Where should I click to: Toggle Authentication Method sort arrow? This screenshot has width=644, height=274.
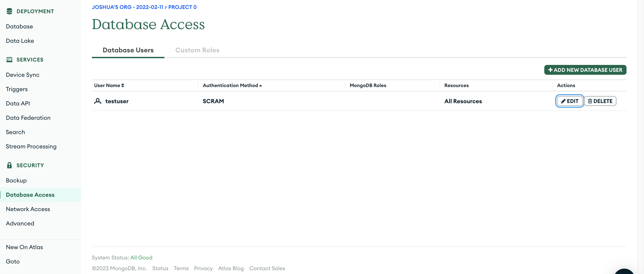[261, 86]
